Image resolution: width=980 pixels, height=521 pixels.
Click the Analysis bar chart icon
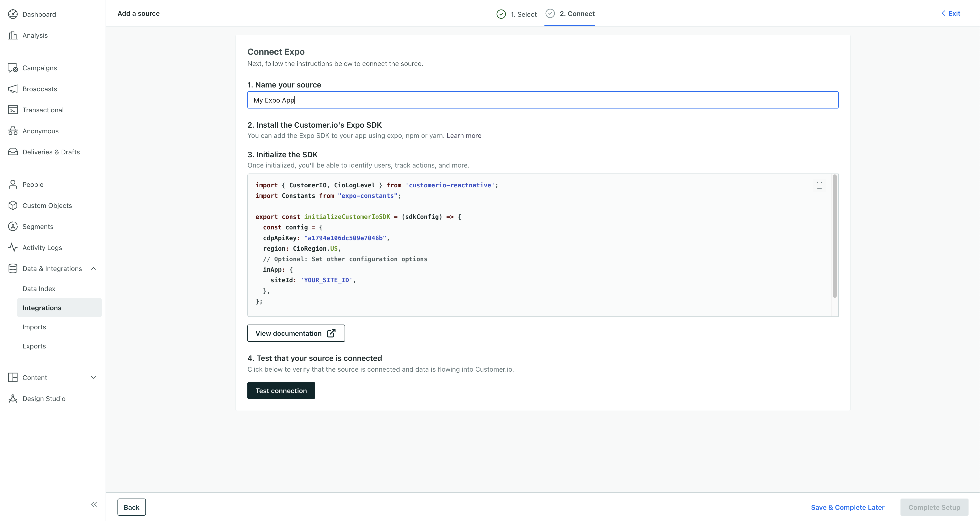(13, 35)
